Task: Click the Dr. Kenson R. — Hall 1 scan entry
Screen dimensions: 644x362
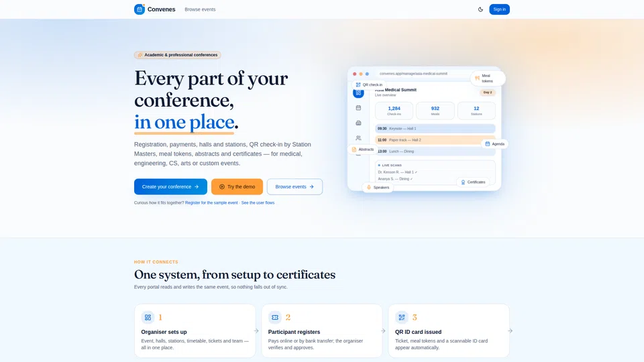Action: 398,172
